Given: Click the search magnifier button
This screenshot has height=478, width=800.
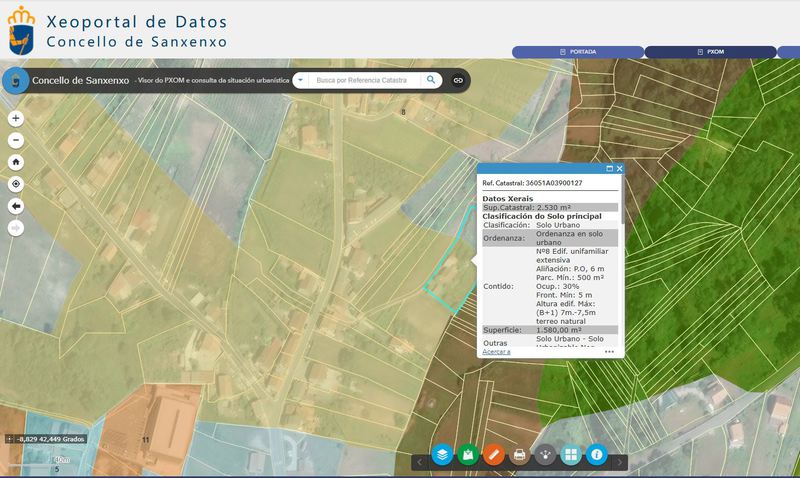Looking at the screenshot, I should point(431,80).
